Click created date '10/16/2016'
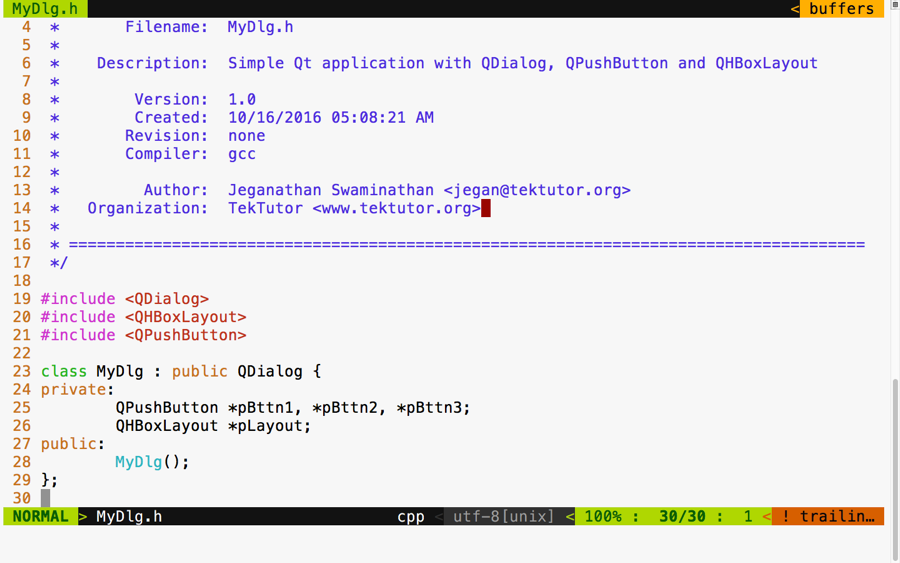Screen dimensions: 900x563 click(x=274, y=118)
